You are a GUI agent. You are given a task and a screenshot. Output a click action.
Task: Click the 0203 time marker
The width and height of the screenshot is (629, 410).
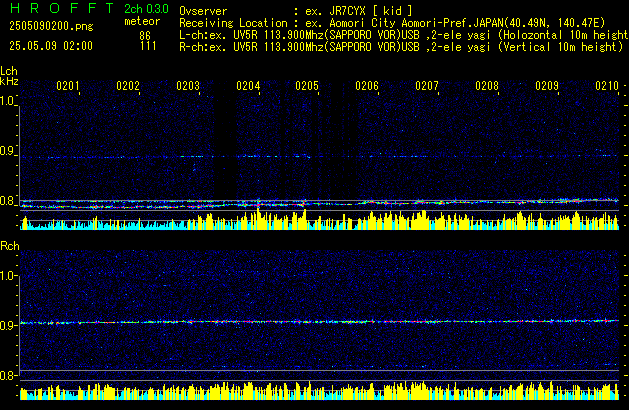(188, 86)
